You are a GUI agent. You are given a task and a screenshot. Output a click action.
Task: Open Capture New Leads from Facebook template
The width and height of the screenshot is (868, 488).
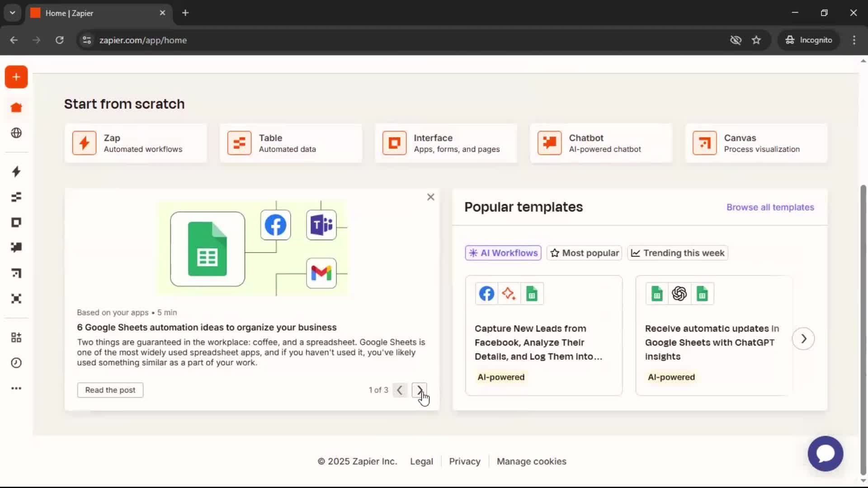544,336
